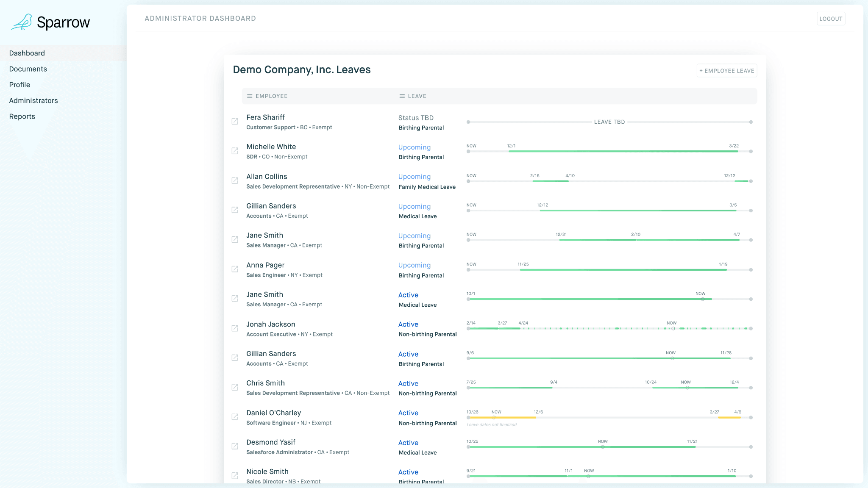Add a new employee leave
This screenshot has width=868, height=488.
click(727, 71)
